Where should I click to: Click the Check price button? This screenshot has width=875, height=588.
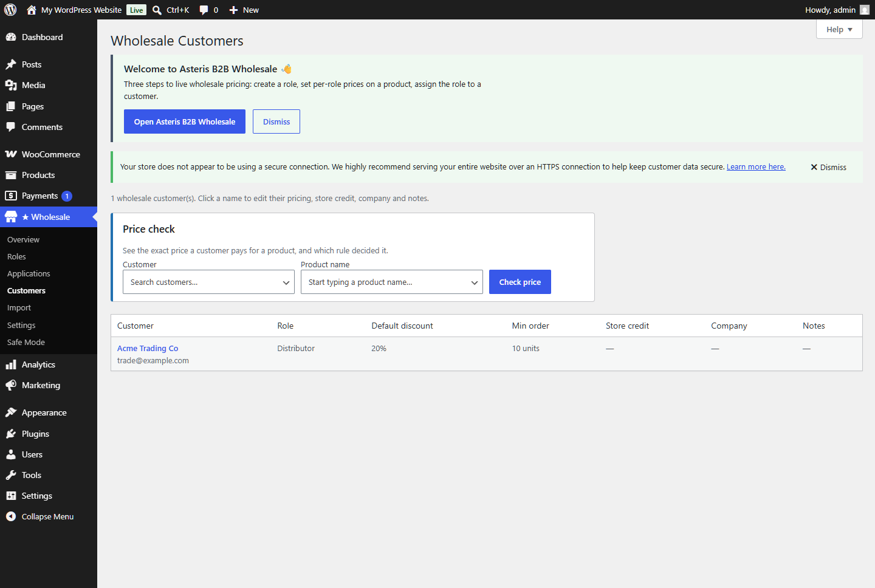[520, 282]
